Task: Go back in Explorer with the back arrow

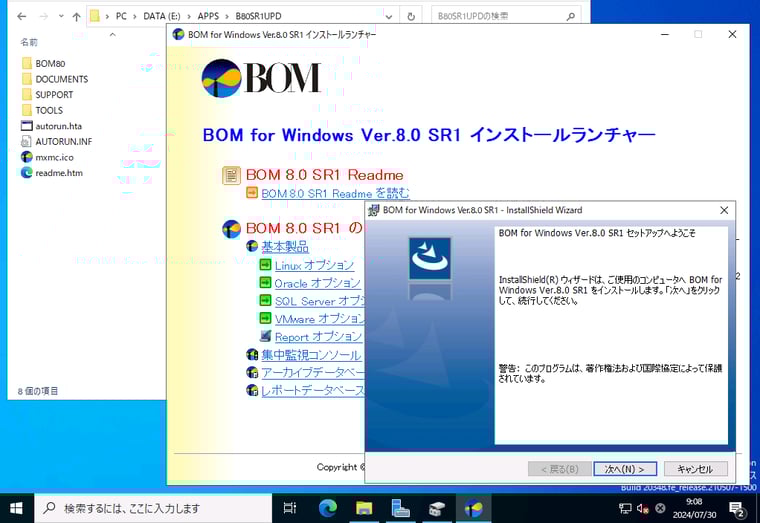Action: pos(21,16)
